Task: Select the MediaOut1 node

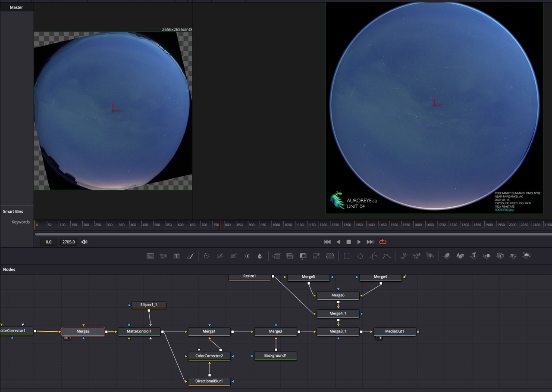Action: coord(395,332)
